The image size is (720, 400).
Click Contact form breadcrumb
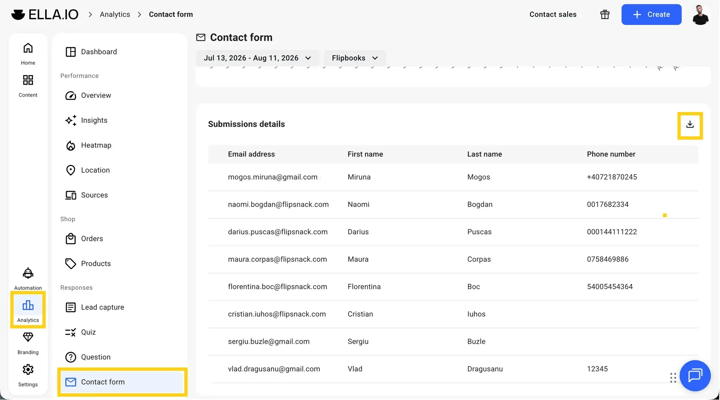(x=171, y=15)
